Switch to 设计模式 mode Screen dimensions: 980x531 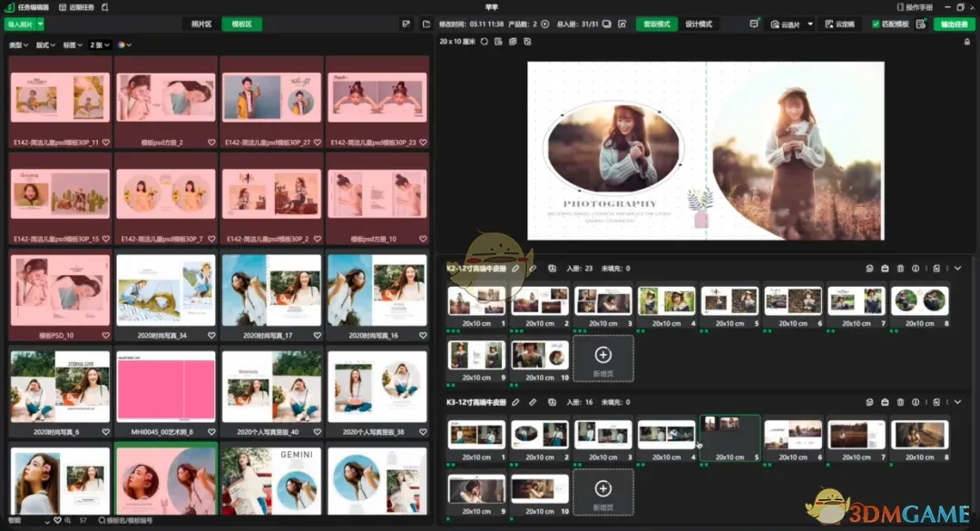pos(698,25)
